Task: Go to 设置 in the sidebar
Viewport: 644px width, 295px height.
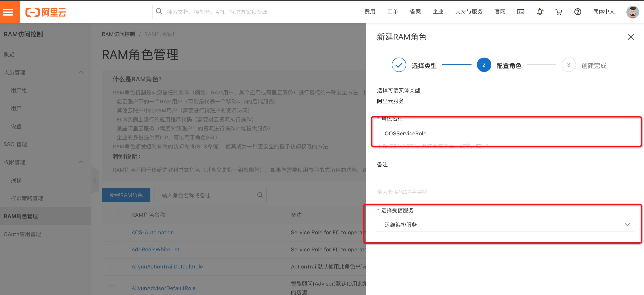Action: 16,126
